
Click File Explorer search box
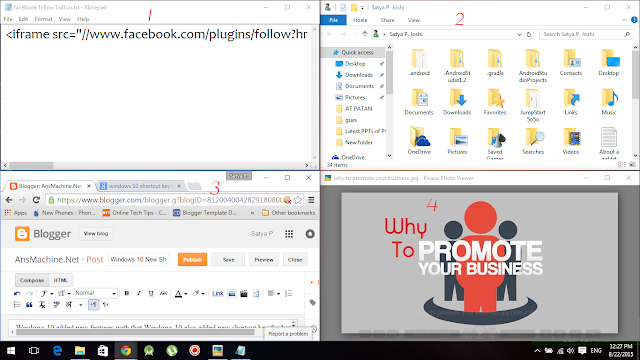[586, 34]
